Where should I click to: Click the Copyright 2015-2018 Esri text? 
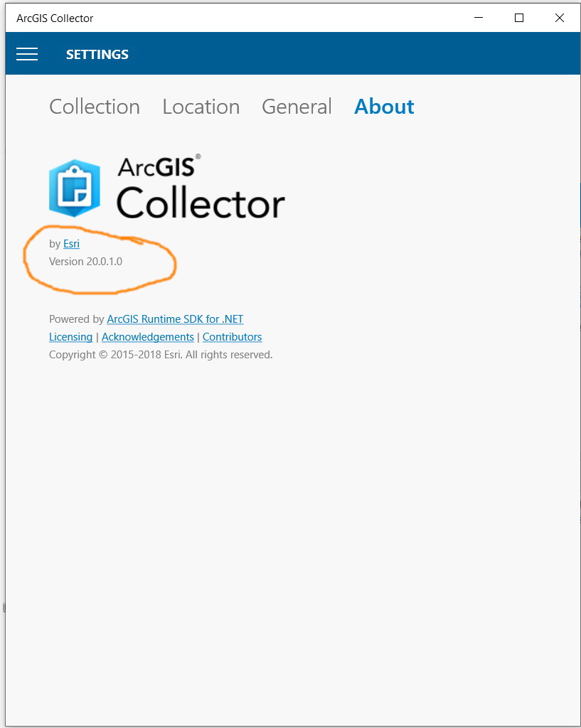[x=161, y=355]
